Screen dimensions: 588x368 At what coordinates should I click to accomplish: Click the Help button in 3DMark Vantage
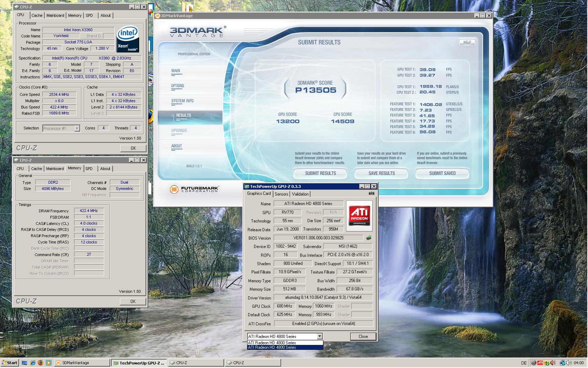(467, 42)
